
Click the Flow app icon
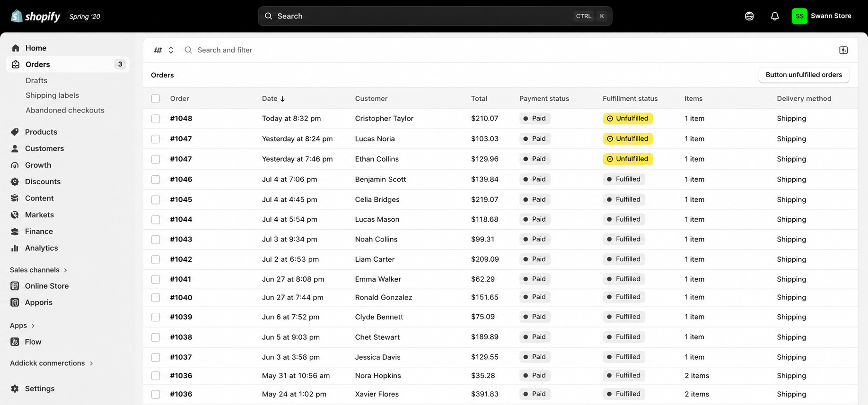click(15, 342)
